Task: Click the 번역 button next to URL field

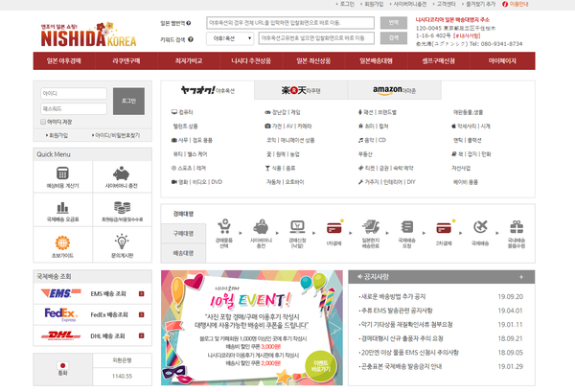Action: tap(394, 23)
